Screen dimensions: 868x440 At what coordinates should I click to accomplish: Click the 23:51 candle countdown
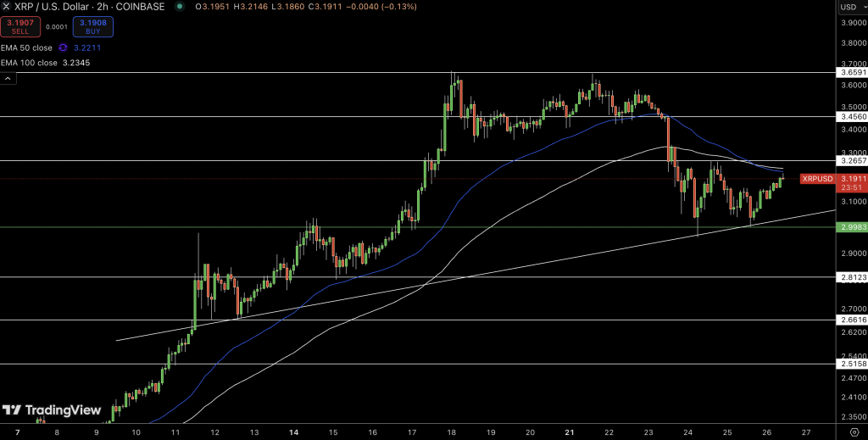tap(849, 187)
